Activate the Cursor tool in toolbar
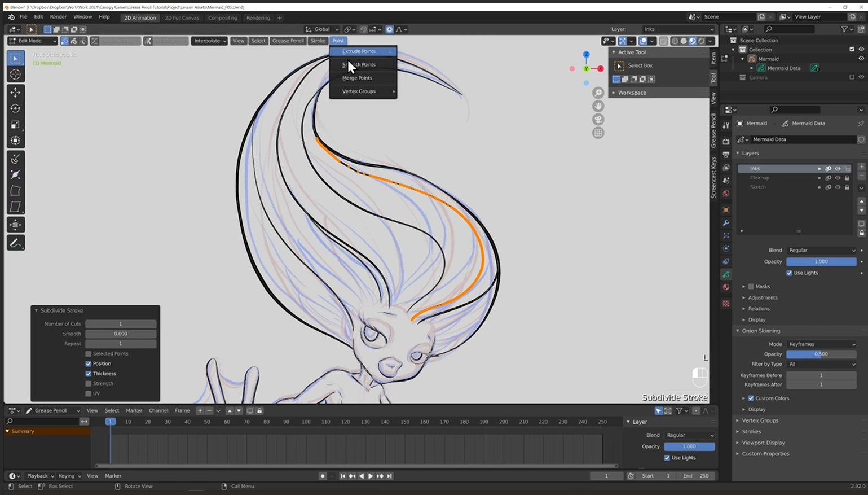This screenshot has width=868, height=495. (x=15, y=75)
